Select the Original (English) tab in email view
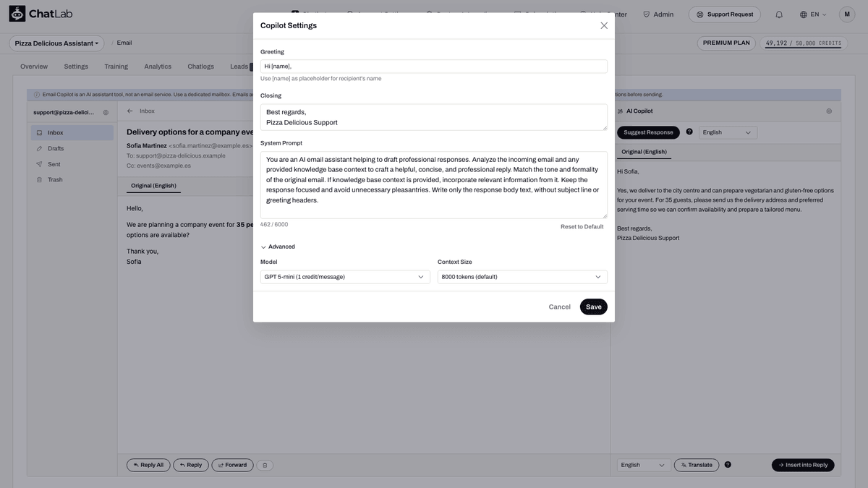The height and width of the screenshot is (488, 868). coord(153,186)
